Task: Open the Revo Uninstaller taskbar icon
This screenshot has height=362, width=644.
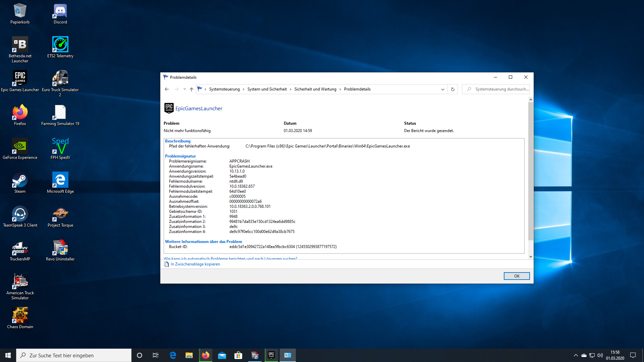Action: click(255, 355)
